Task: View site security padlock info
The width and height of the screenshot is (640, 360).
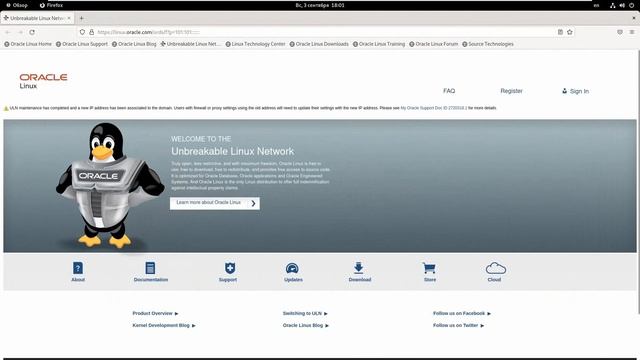Action: click(x=91, y=32)
